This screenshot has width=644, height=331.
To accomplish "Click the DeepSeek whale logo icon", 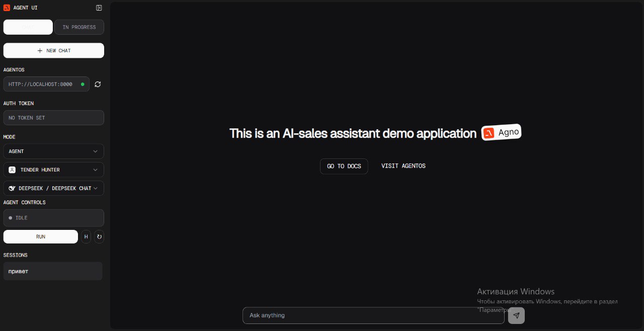I will coord(12,189).
